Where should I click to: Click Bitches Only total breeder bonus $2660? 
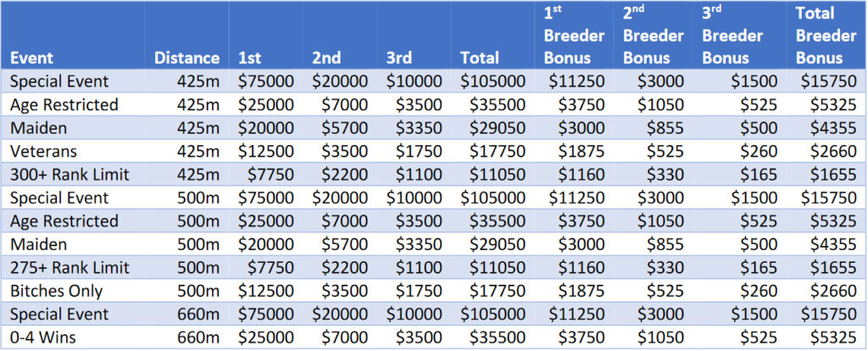click(x=830, y=291)
